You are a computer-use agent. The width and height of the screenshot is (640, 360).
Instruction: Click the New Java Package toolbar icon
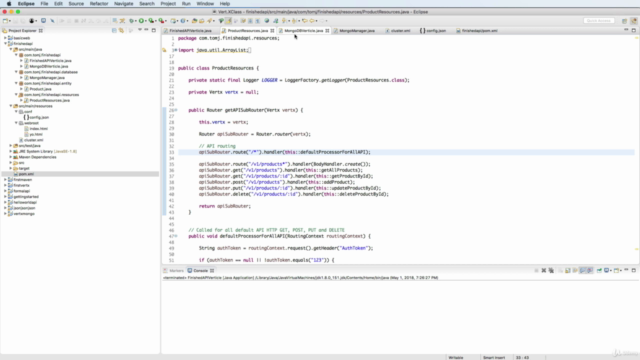pyautogui.click(x=173, y=20)
